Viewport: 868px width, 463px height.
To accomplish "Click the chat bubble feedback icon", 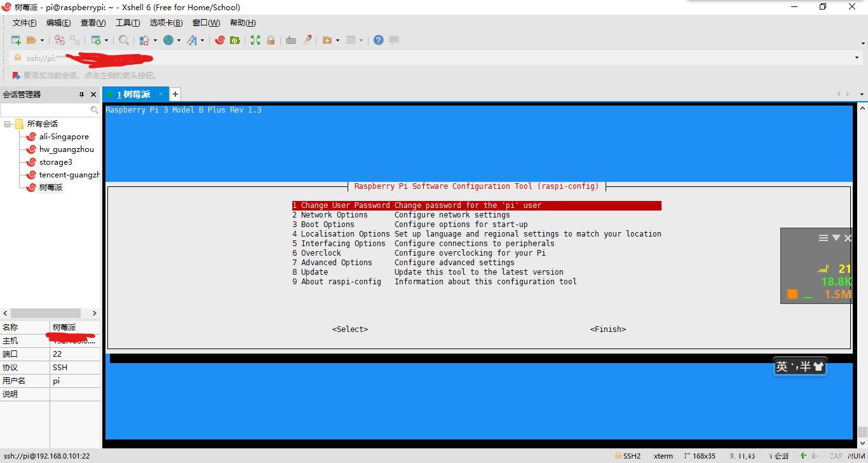I will pos(394,40).
